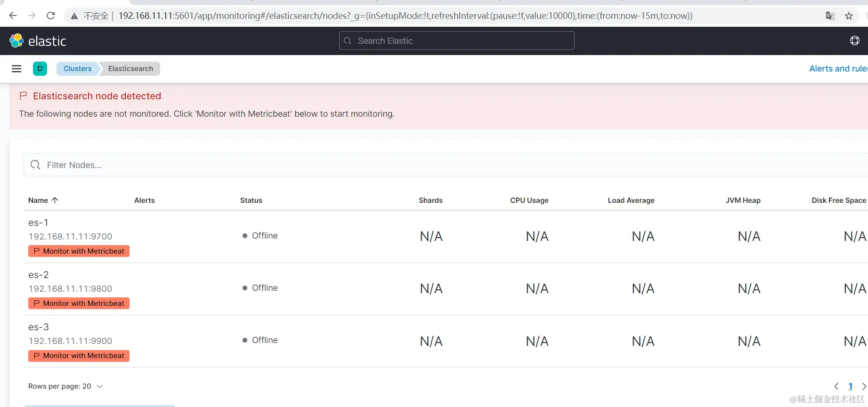Click address 192.168.11.11:9900
This screenshot has height=407, width=868.
tap(71, 341)
